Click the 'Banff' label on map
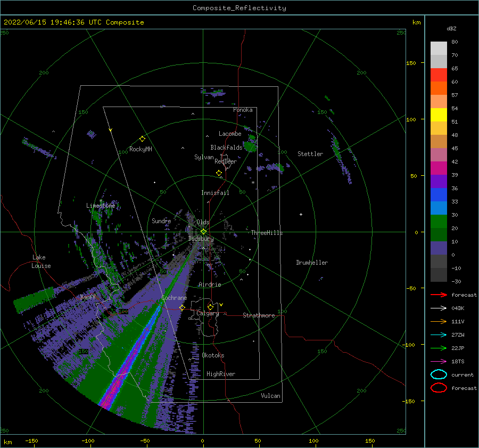479x448 pixels. click(x=88, y=297)
